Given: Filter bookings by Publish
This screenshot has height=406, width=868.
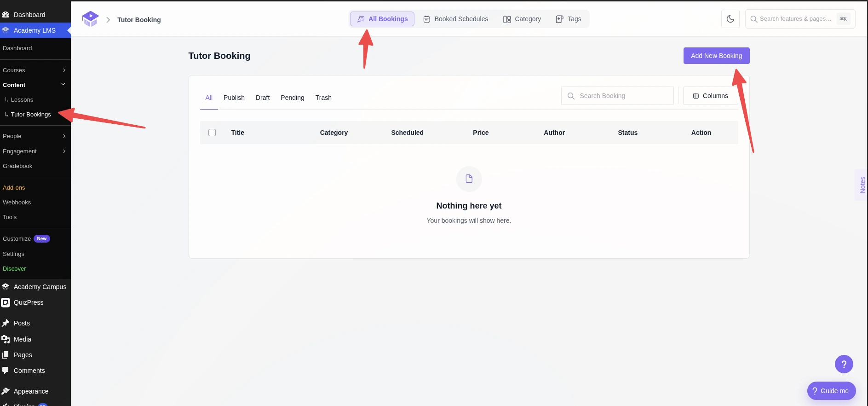Looking at the screenshot, I should point(234,98).
